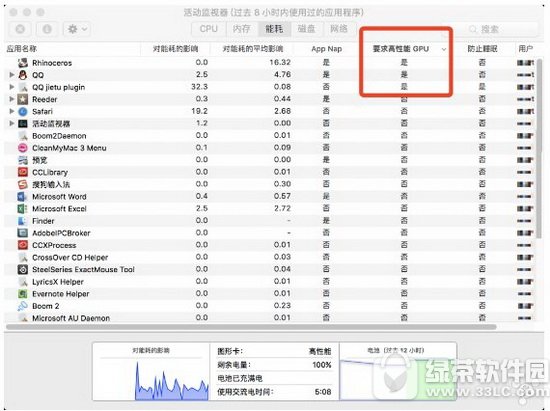Click the Boom 2 icon
The image size is (550, 411).
coord(23,306)
